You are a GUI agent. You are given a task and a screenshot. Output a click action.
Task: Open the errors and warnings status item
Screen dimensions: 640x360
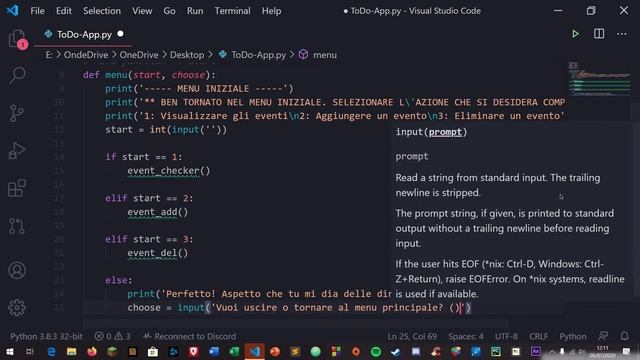coord(113,336)
